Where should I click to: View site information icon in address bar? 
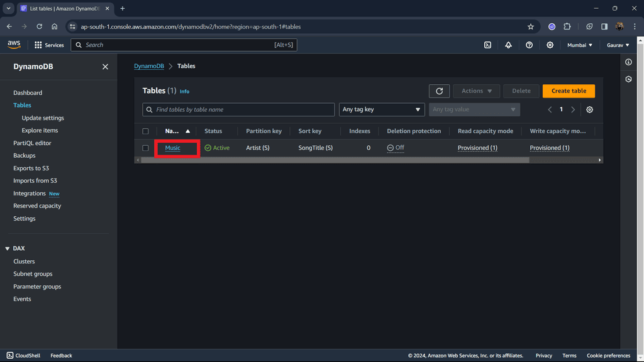click(72, 26)
